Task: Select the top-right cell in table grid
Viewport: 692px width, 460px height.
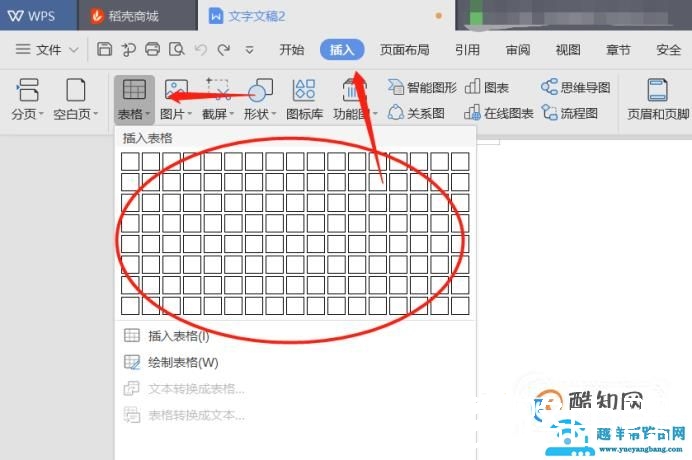Action: (x=460, y=162)
